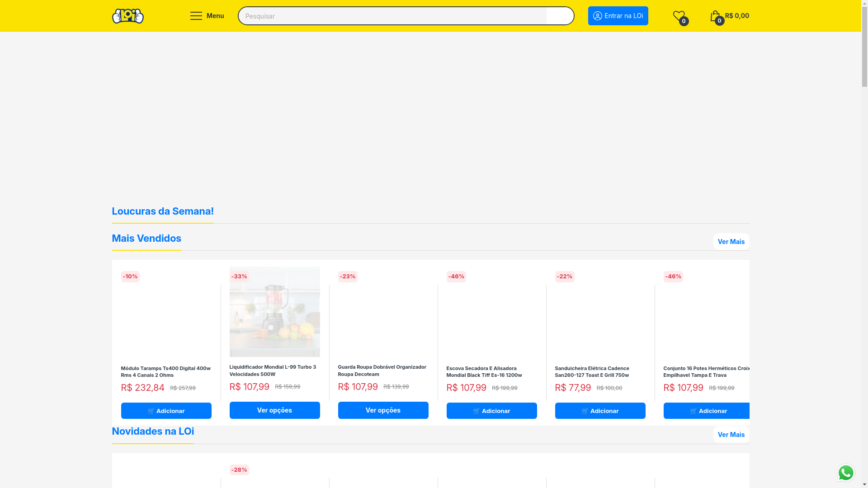
Task: View options for Liquidificador Mondial L-99
Action: (x=274, y=410)
